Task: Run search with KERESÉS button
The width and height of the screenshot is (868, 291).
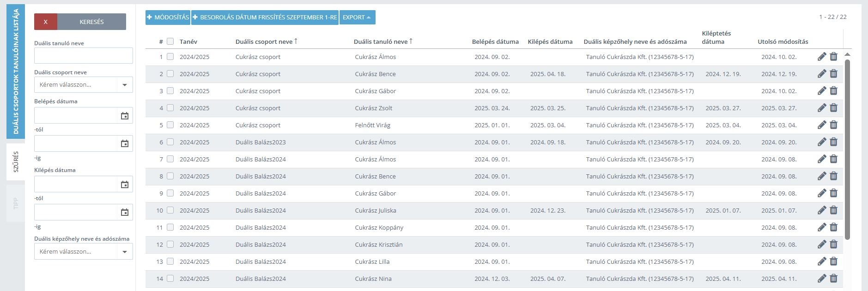Action: (x=91, y=22)
